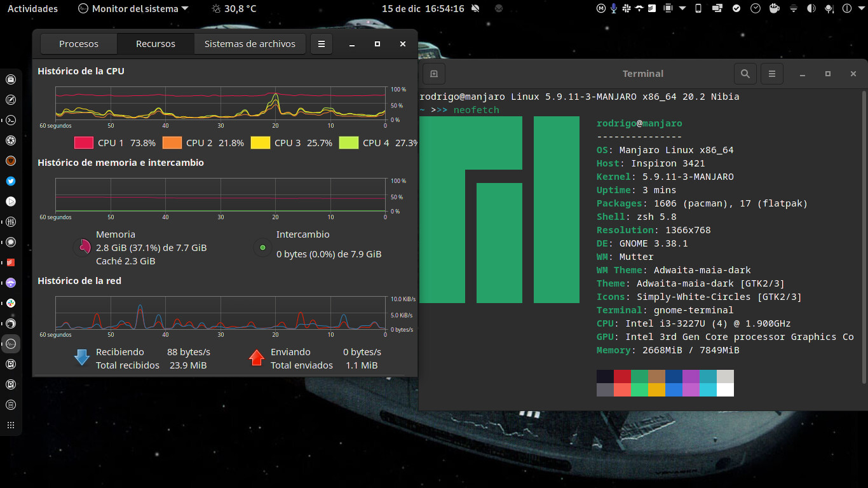Expand the system menu arrow at top right
Viewport: 868px width, 488px height.
(x=861, y=8)
